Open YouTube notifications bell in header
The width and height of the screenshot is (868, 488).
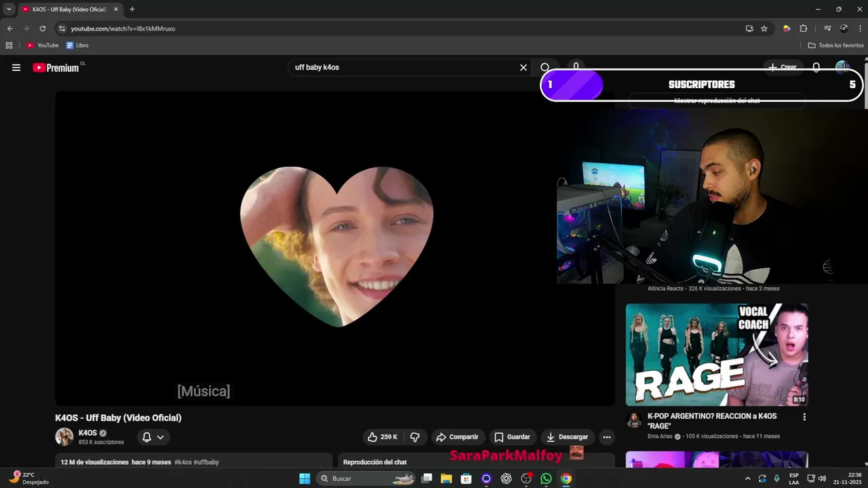click(x=816, y=67)
